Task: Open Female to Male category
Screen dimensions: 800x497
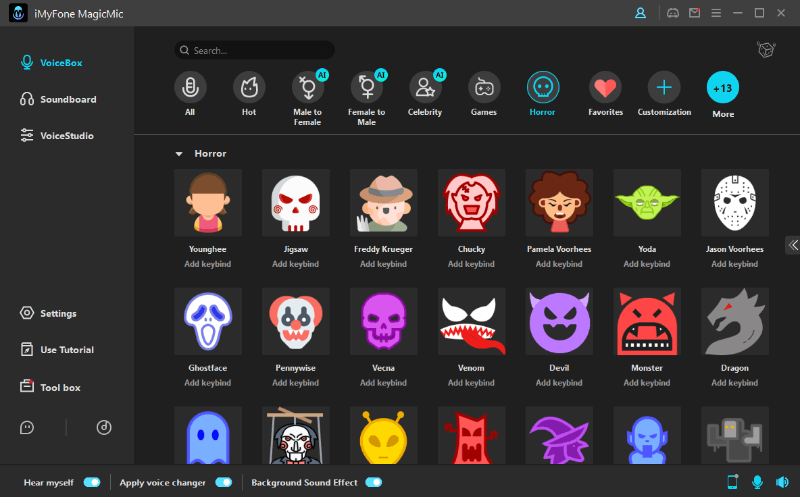Action: pyautogui.click(x=366, y=88)
